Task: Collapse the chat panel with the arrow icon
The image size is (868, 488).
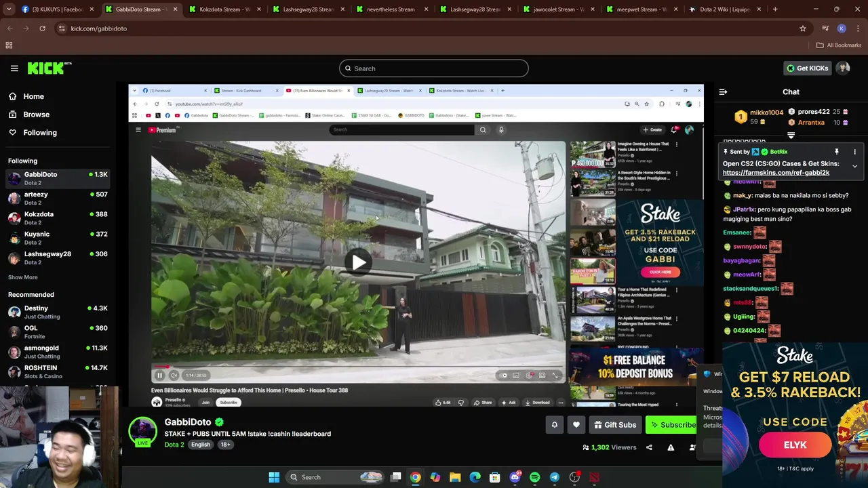Action: 723,91
